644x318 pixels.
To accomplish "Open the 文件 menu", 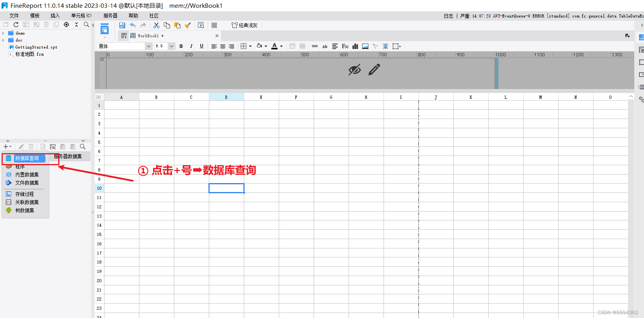I will 14,16.
